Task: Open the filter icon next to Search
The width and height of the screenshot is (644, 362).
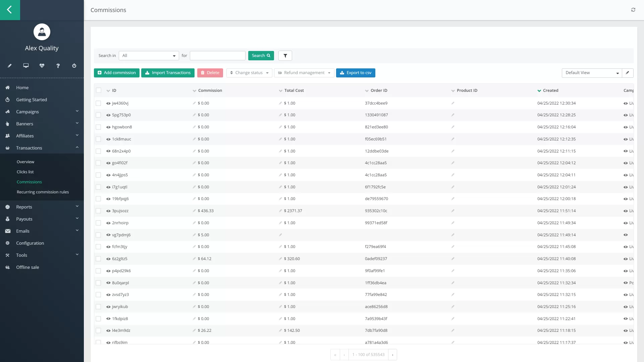Action: tap(285, 56)
